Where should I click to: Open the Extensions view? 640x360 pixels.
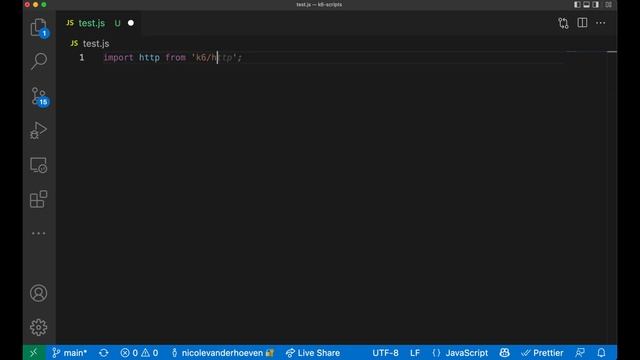(x=39, y=199)
